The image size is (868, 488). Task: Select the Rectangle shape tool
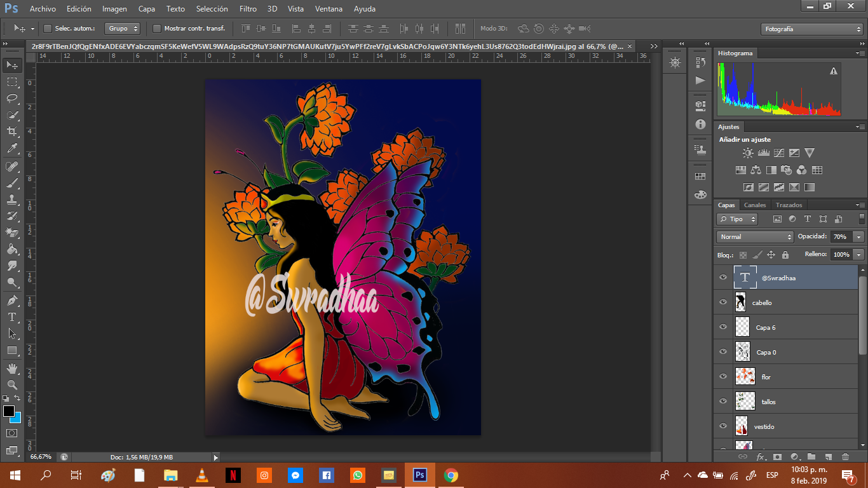coord(12,350)
